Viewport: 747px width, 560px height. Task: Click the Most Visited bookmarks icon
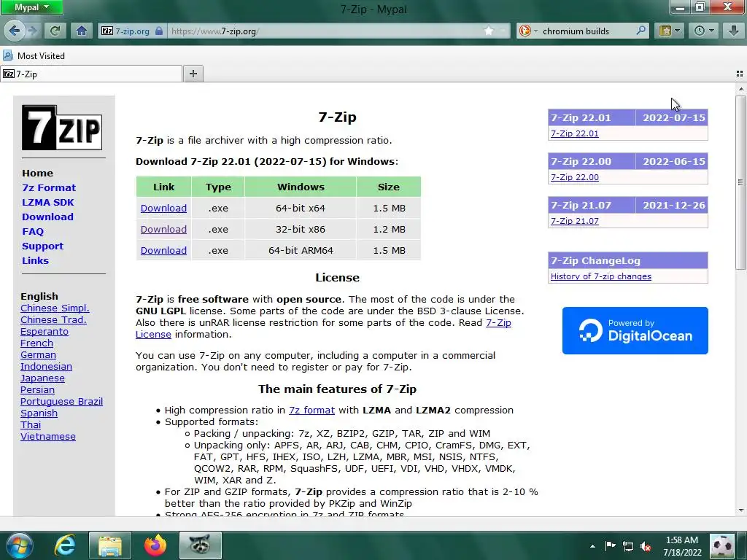coord(7,55)
